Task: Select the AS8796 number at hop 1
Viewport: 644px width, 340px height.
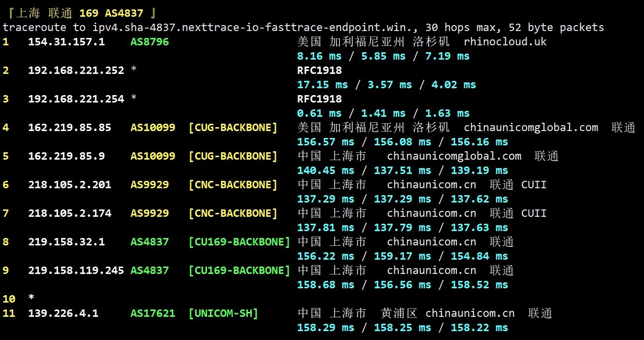Action: pyautogui.click(x=149, y=42)
